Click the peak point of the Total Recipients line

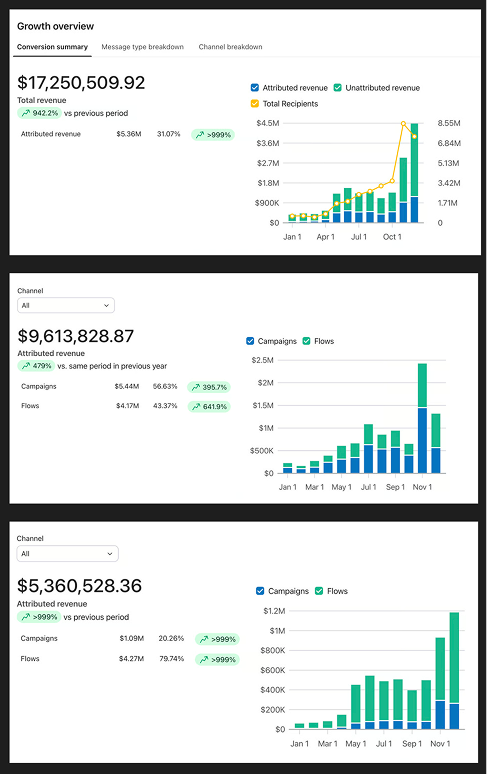coord(404,123)
